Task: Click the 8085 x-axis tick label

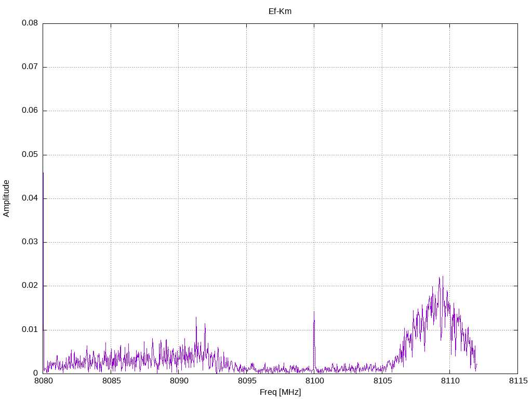Action: [x=111, y=381]
